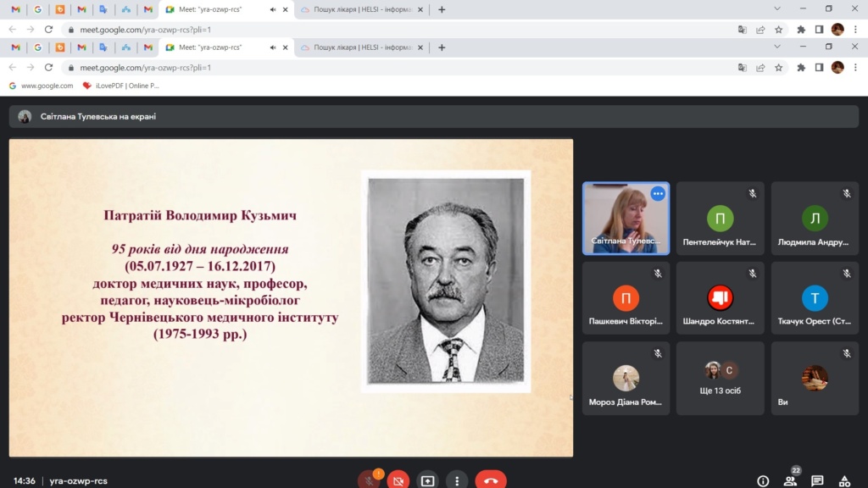Image resolution: width=868 pixels, height=488 pixels.
Task: Click the thumbs-down avatar of Шандро Костянтин
Action: [x=720, y=297]
